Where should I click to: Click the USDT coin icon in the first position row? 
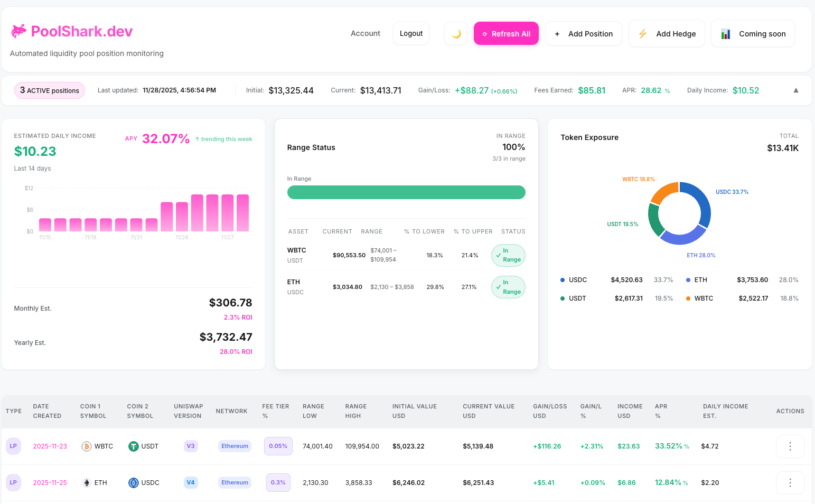tap(133, 446)
